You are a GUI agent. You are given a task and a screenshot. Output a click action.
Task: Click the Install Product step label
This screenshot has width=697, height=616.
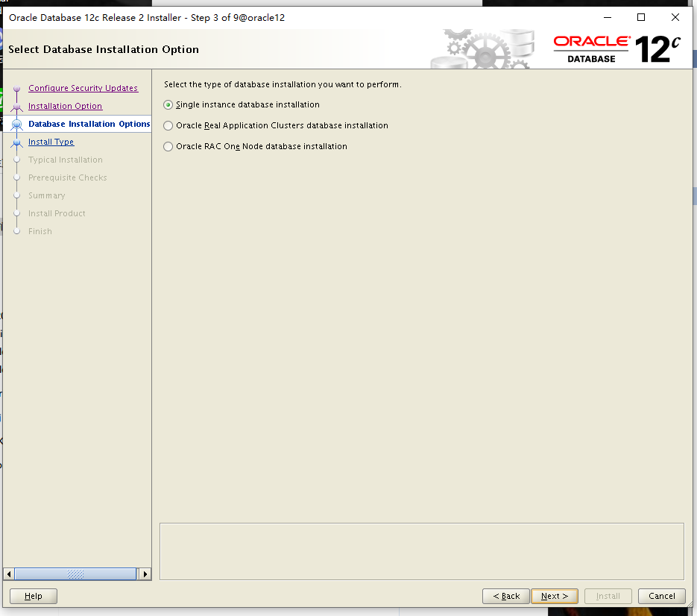tap(57, 213)
